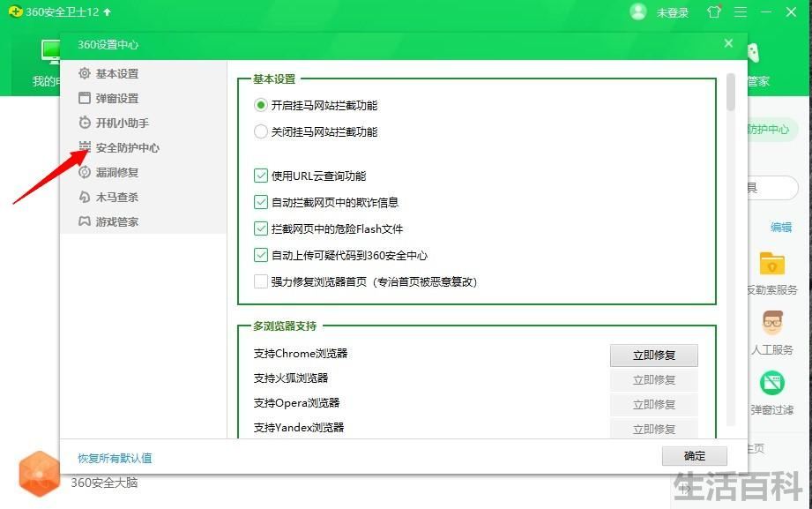Click the 支持Opera浏览器 row text

point(296,403)
